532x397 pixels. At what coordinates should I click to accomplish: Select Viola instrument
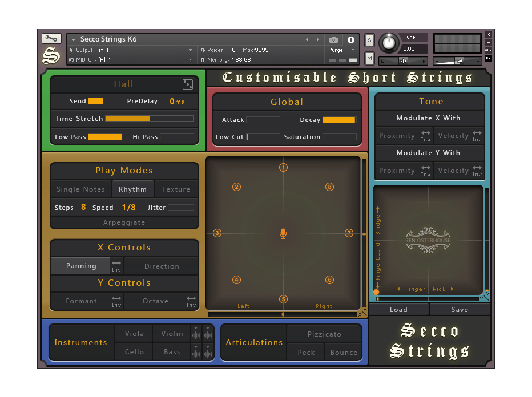134,334
